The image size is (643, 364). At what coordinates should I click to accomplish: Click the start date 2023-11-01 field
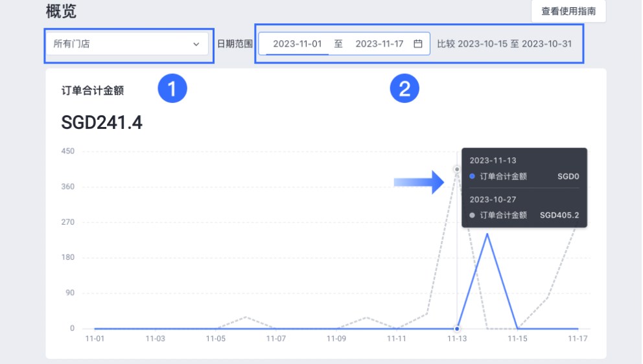coord(298,44)
